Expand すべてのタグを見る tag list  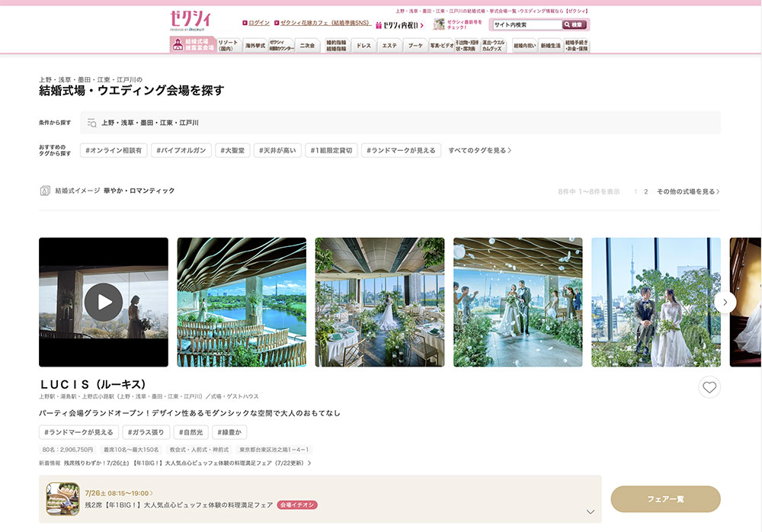coord(479,150)
